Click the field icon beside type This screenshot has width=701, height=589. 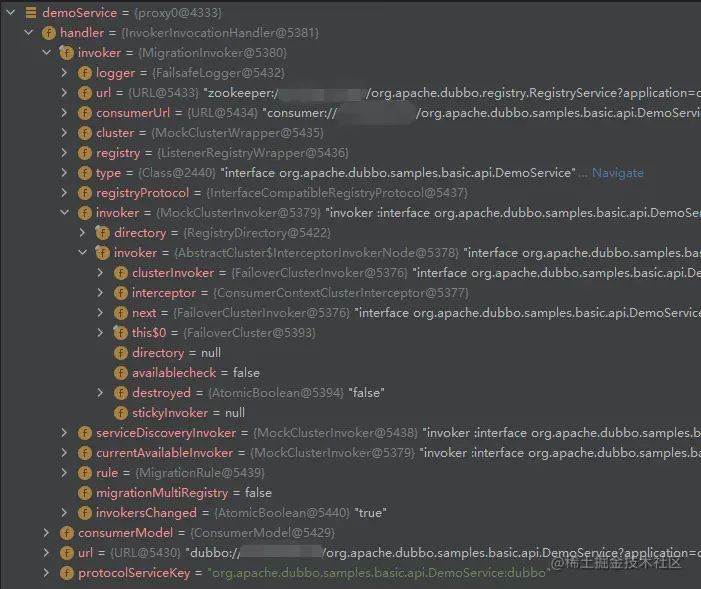tap(84, 173)
